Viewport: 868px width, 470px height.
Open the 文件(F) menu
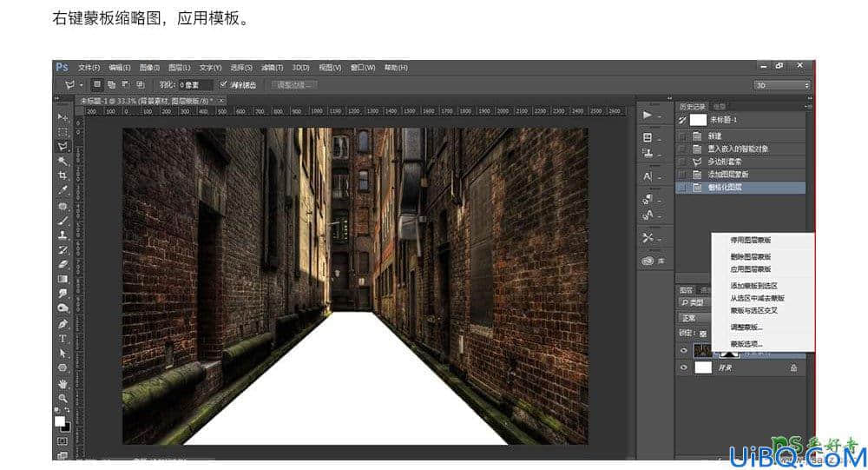tap(89, 68)
